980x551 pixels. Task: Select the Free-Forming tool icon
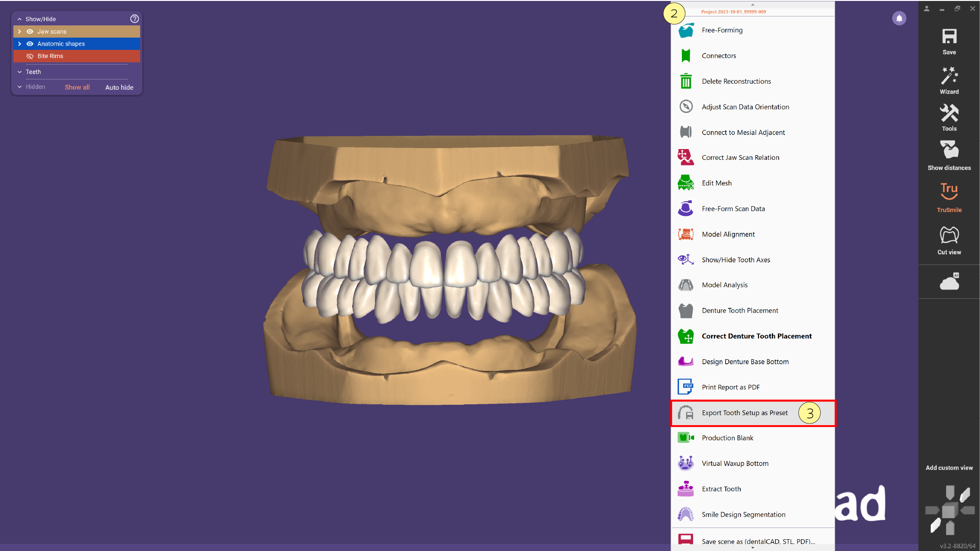(x=686, y=30)
